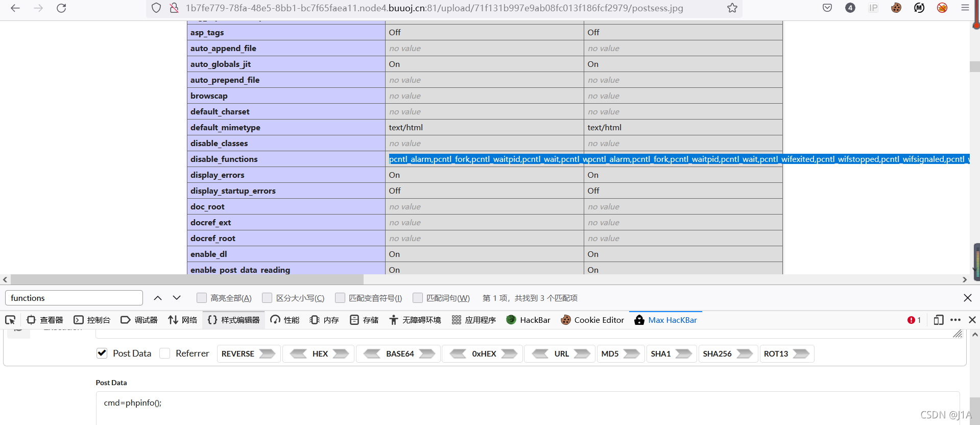Bookmark this page with the star icon
The height and width of the screenshot is (425, 980).
[732, 8]
